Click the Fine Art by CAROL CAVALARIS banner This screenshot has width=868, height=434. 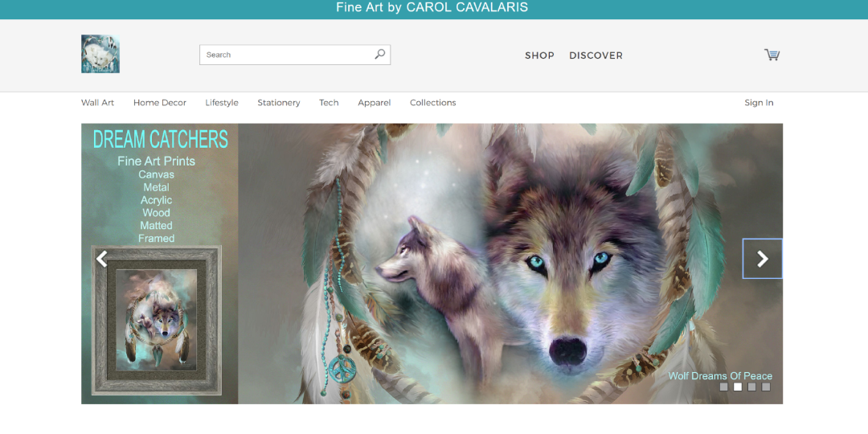(x=432, y=7)
